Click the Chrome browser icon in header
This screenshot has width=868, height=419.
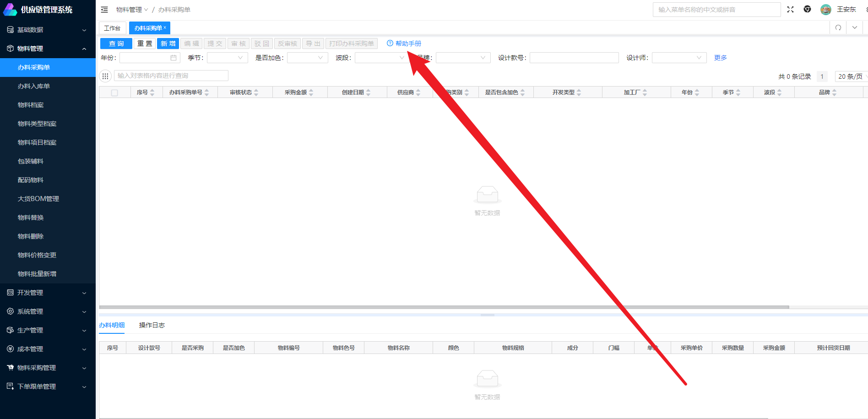point(807,10)
